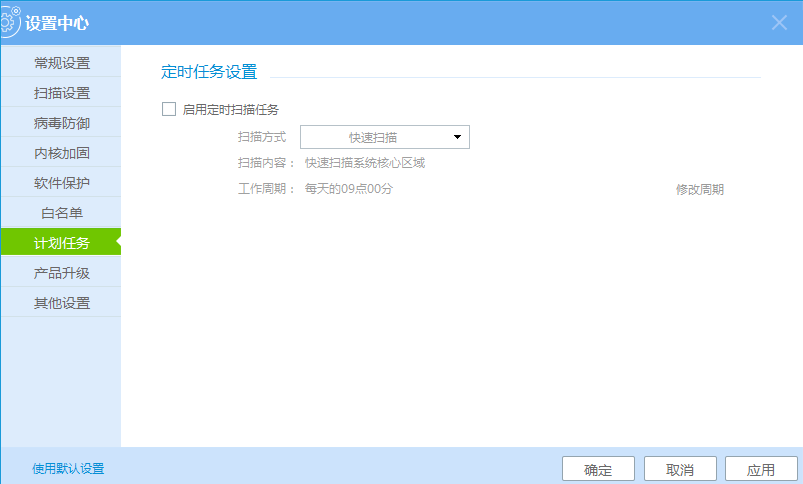This screenshot has width=803, height=484.
Task: Restore defaults via 使用默认设置 link
Action: pos(68,468)
